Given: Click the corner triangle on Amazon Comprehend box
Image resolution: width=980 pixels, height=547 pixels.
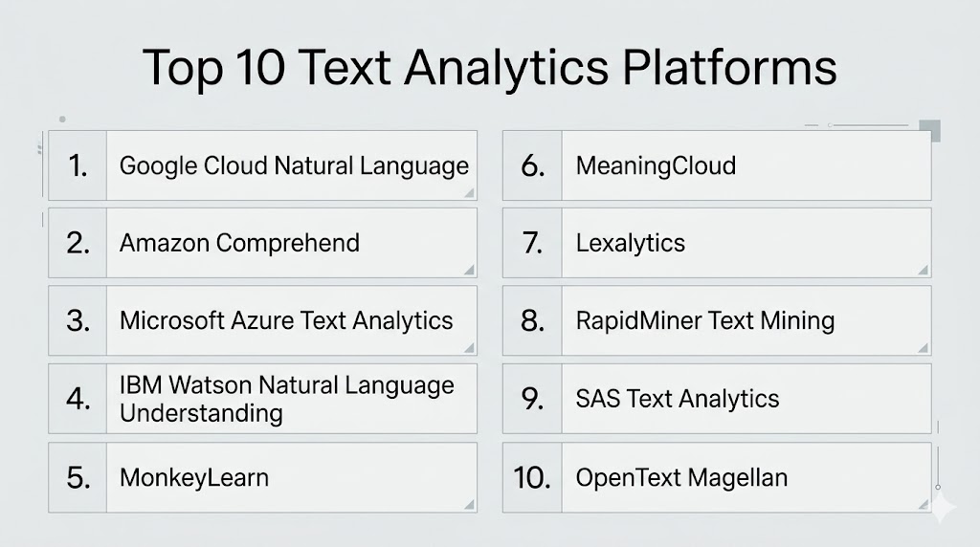Looking at the screenshot, I should pyautogui.click(x=469, y=270).
